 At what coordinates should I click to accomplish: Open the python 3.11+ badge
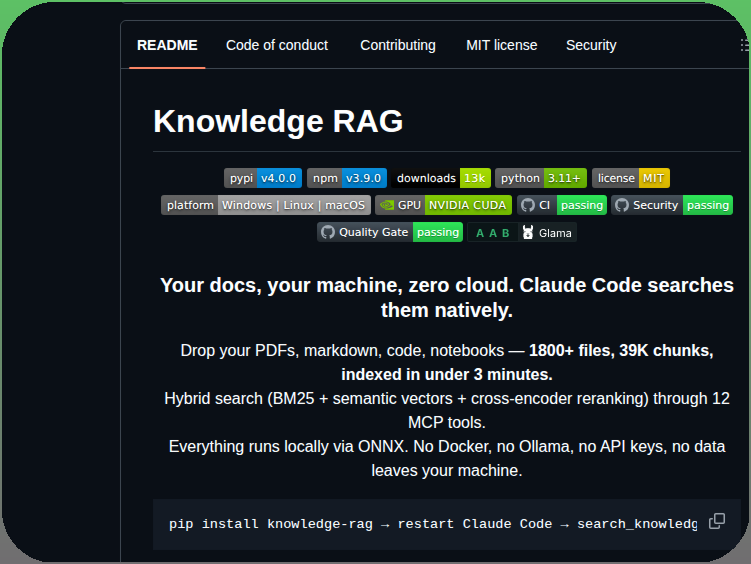click(541, 178)
